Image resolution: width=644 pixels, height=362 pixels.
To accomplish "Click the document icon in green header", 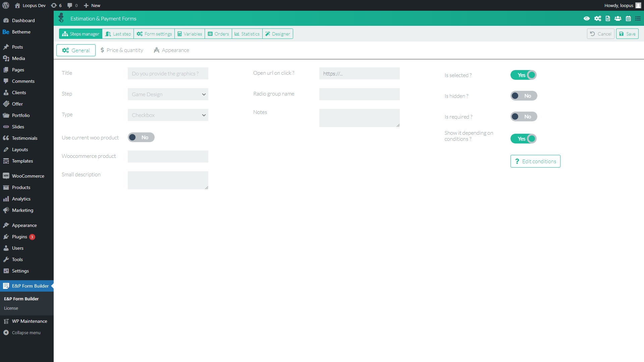I will [x=608, y=18].
